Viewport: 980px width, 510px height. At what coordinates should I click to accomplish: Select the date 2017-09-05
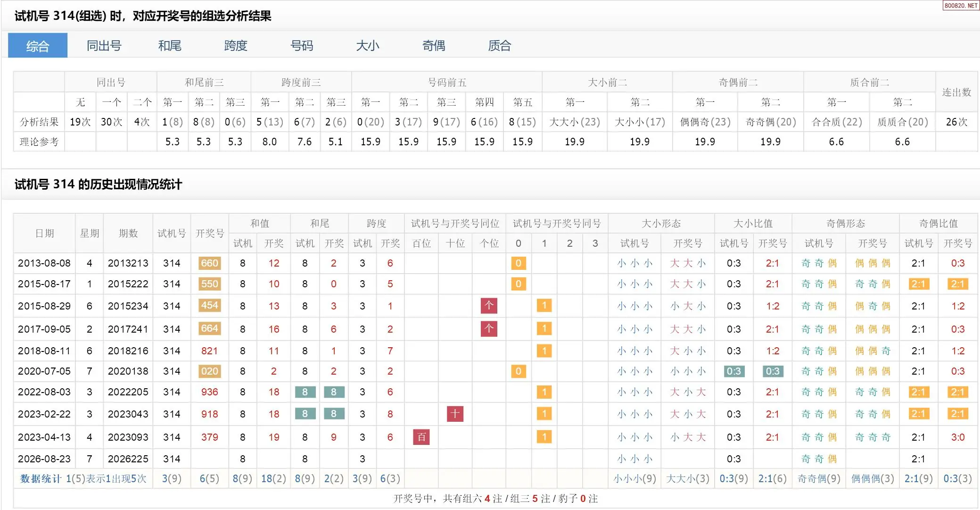click(44, 329)
